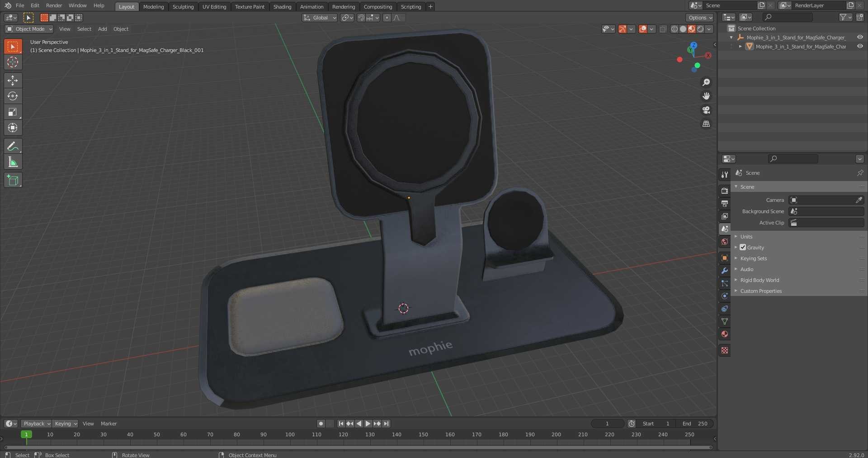Expand the Custom Properties panel
Image resolution: width=868 pixels, height=458 pixels.
coord(761,291)
